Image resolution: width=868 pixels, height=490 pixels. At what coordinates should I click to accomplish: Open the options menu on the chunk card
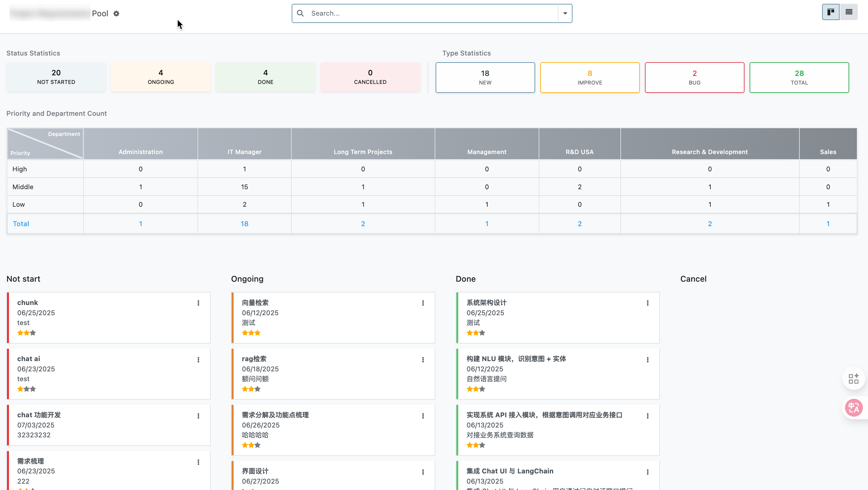coord(198,303)
